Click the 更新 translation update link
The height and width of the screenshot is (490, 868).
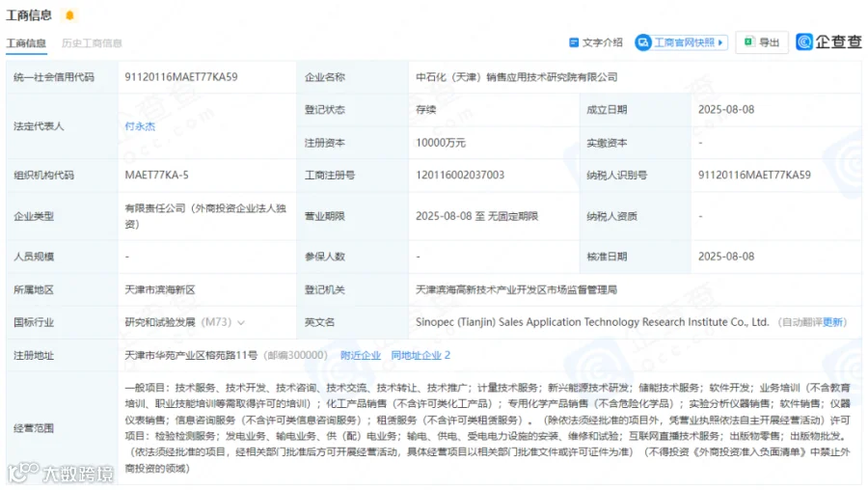click(832, 322)
